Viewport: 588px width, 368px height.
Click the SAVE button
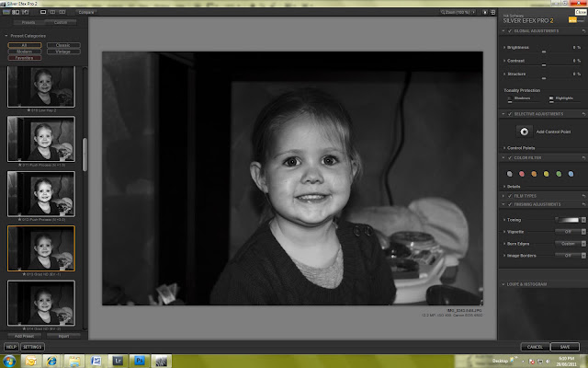pyautogui.click(x=565, y=347)
